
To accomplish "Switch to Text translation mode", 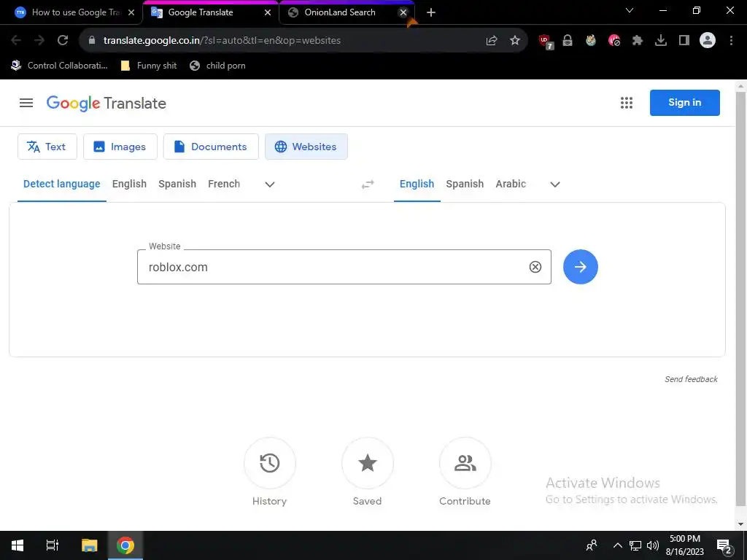I will pos(47,147).
